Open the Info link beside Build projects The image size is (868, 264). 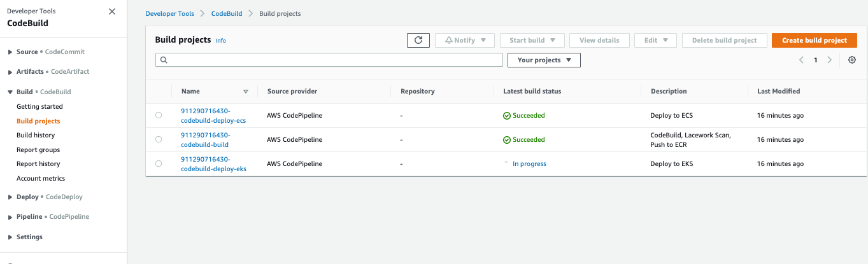[220, 41]
